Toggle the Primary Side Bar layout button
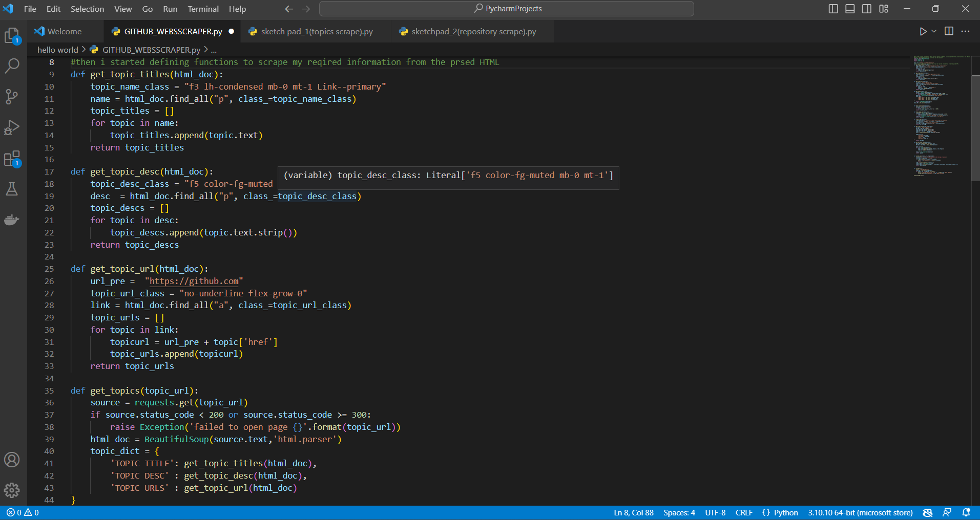This screenshot has height=520, width=980. [833, 9]
